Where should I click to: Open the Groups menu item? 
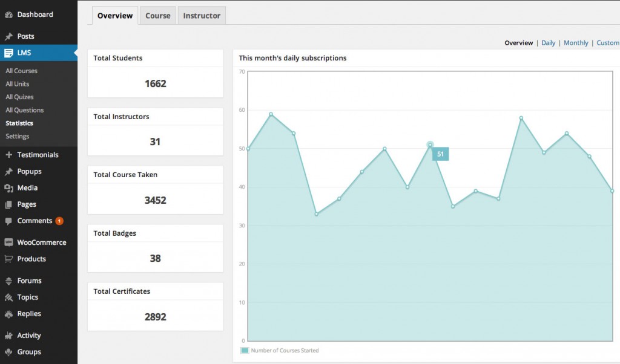click(29, 352)
